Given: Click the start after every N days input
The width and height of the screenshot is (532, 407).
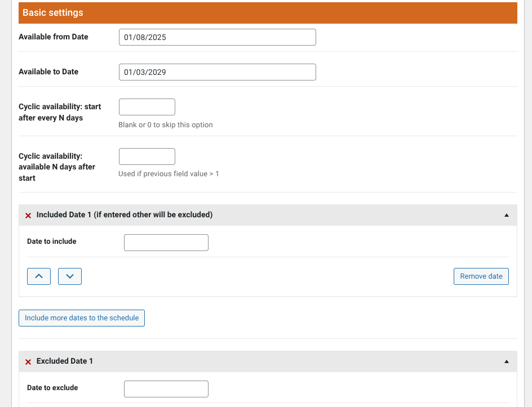Looking at the screenshot, I should (147, 107).
